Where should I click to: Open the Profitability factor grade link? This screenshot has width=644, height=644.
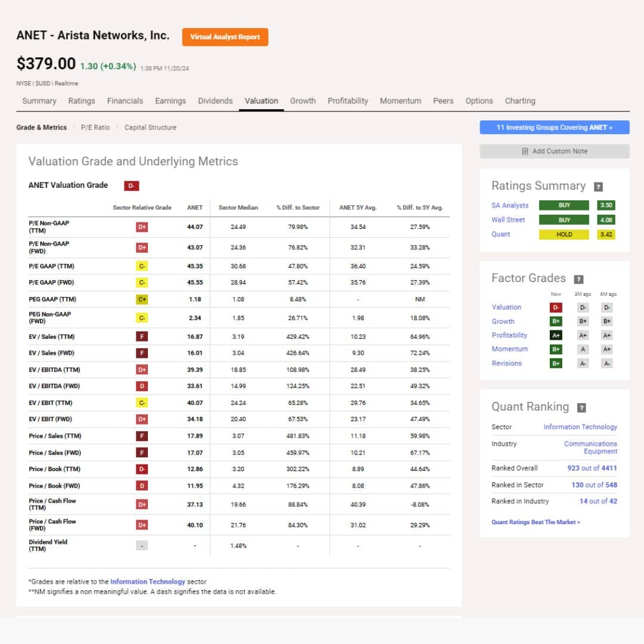point(509,335)
